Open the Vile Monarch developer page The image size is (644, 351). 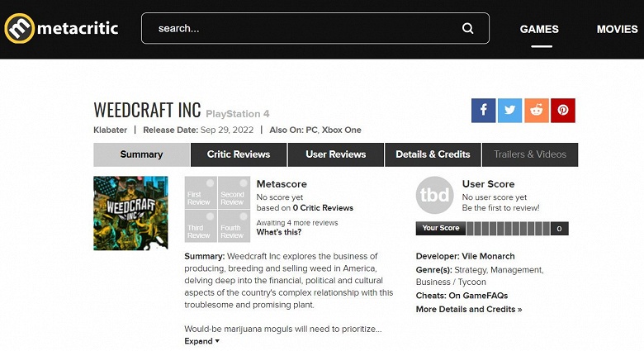pos(488,256)
